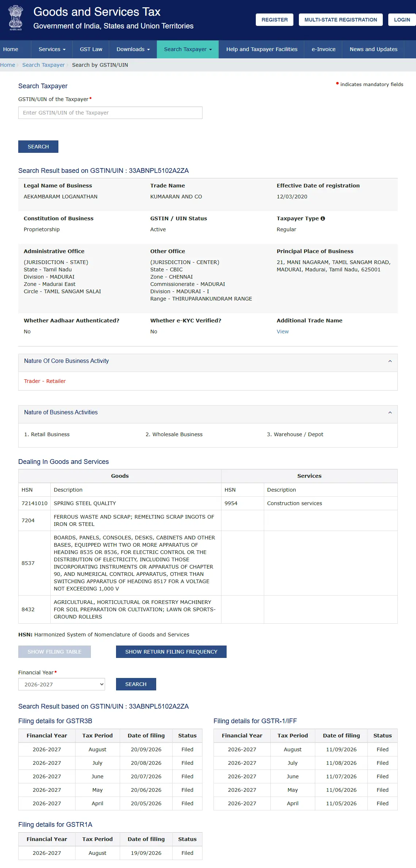Click GSTR-1/IFF filing date 11/09/2026
Image resolution: width=416 pixels, height=868 pixels.
tap(341, 749)
